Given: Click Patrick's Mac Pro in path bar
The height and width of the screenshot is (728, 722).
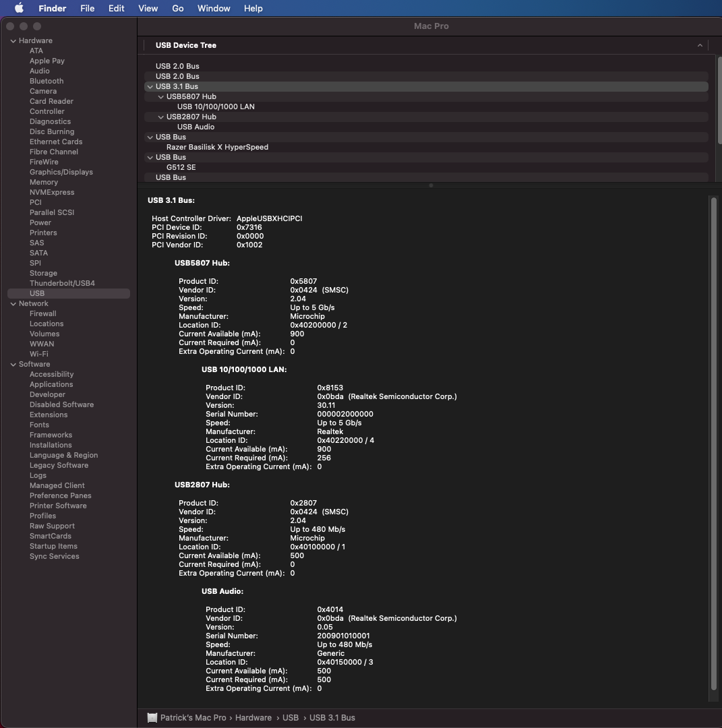Looking at the screenshot, I should click(193, 718).
